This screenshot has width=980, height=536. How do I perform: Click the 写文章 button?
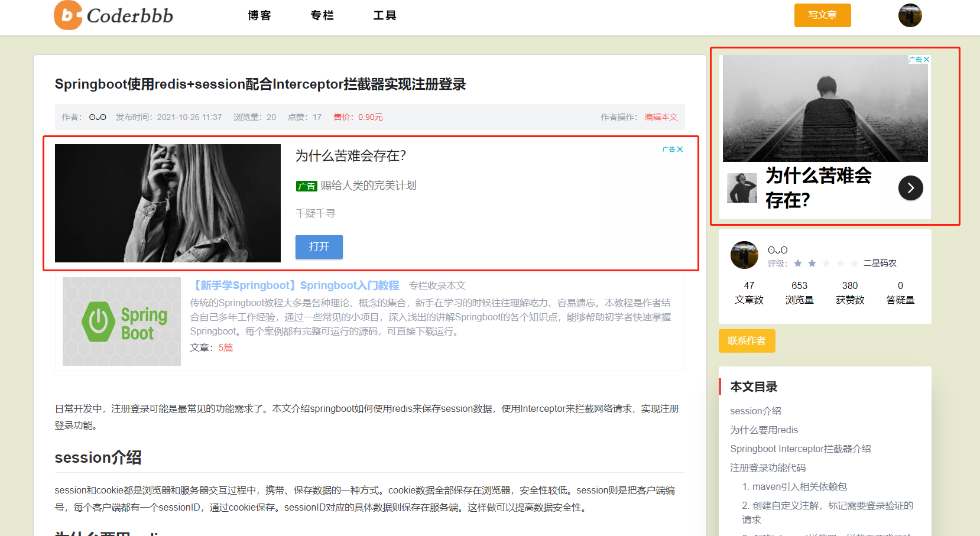coord(822,15)
